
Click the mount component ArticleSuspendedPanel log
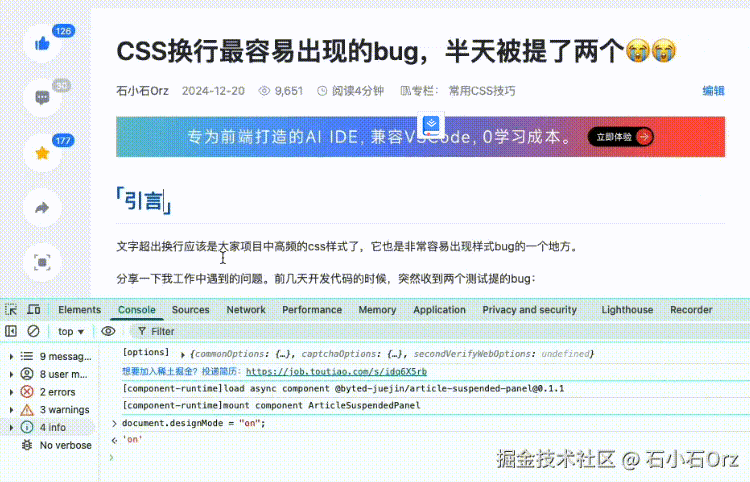[x=271, y=405]
